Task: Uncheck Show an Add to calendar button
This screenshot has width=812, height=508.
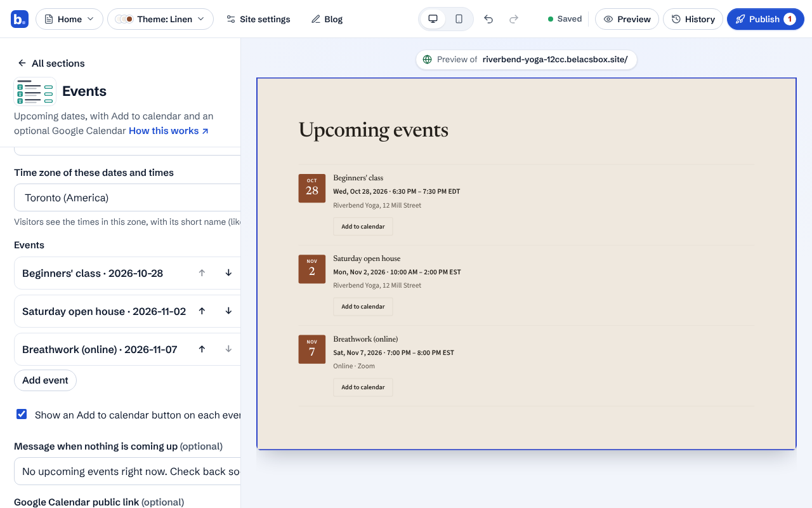Action: 22,414
